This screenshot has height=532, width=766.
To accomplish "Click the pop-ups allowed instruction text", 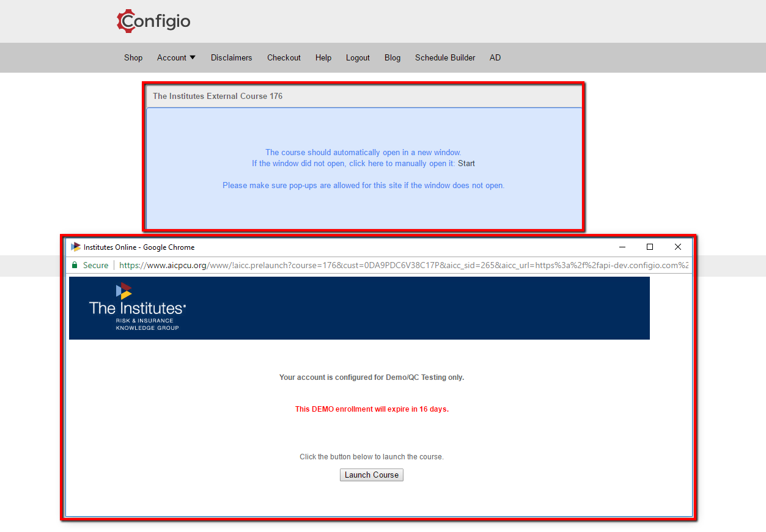I will point(364,186).
